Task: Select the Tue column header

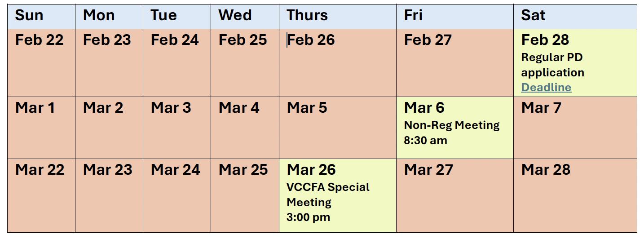Action: 177,17
